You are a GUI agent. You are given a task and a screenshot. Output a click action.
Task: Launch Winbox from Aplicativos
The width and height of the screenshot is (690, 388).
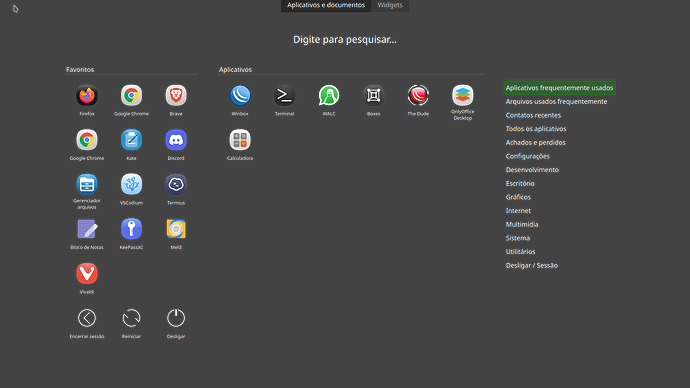(240, 96)
